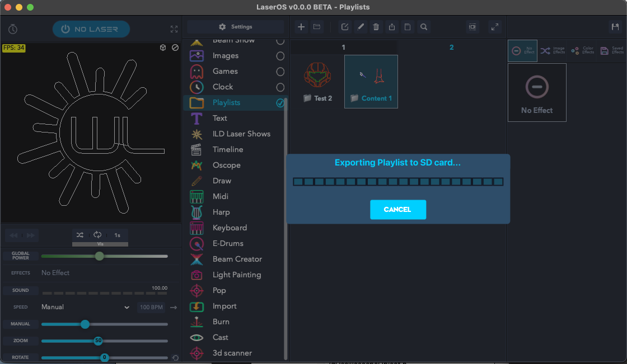Click the plus icon to add playlist
This screenshot has width=627, height=364.
(x=301, y=27)
